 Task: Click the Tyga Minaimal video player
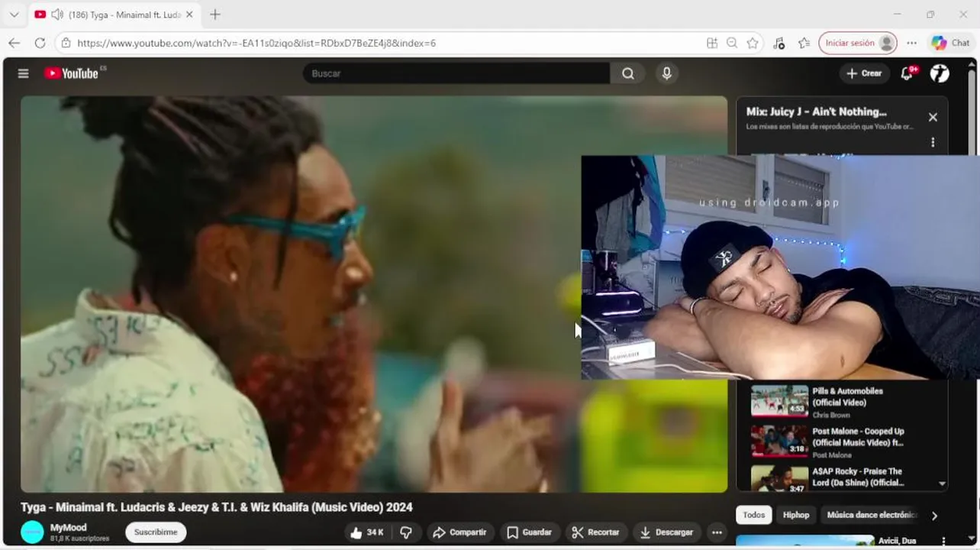[x=374, y=294]
